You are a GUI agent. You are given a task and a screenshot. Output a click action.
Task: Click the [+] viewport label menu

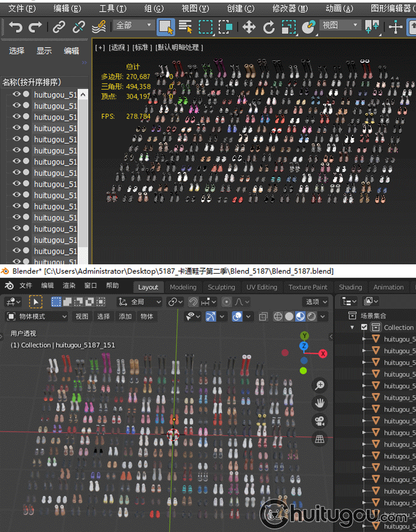click(100, 48)
